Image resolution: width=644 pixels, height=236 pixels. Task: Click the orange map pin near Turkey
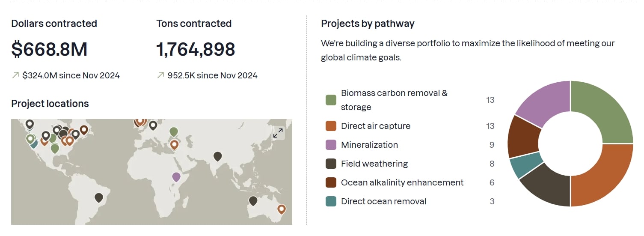174,144
